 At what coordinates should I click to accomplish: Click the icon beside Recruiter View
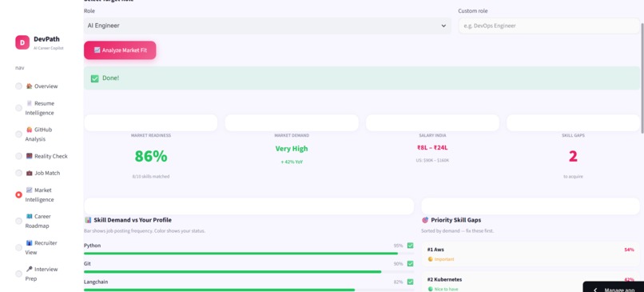pos(29,243)
